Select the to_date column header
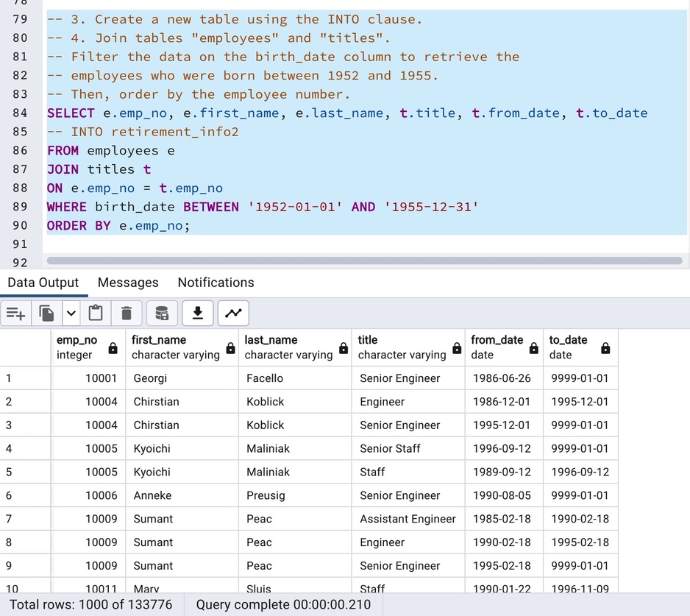Screen dimensions: 690x616 point(581,347)
